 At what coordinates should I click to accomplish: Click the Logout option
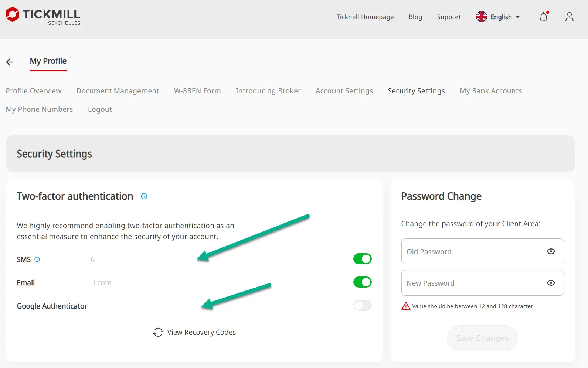pos(100,109)
